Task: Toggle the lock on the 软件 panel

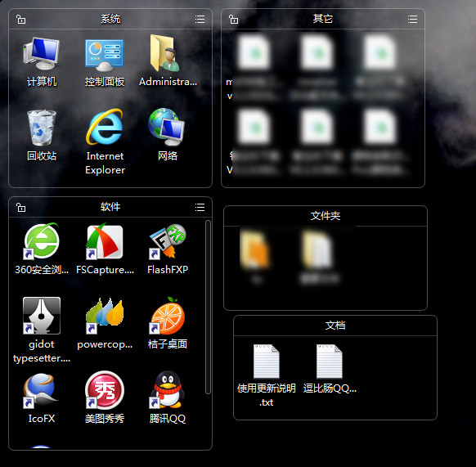Action: (x=20, y=208)
